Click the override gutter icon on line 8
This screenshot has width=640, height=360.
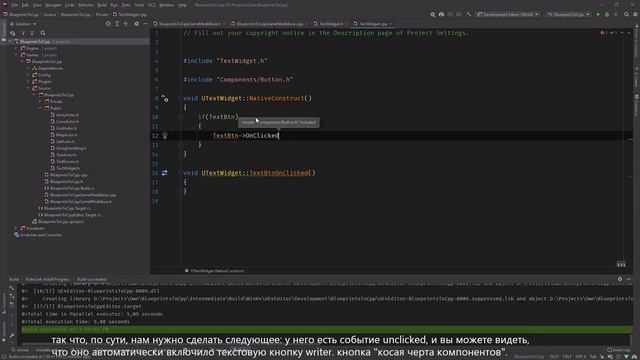(165, 98)
